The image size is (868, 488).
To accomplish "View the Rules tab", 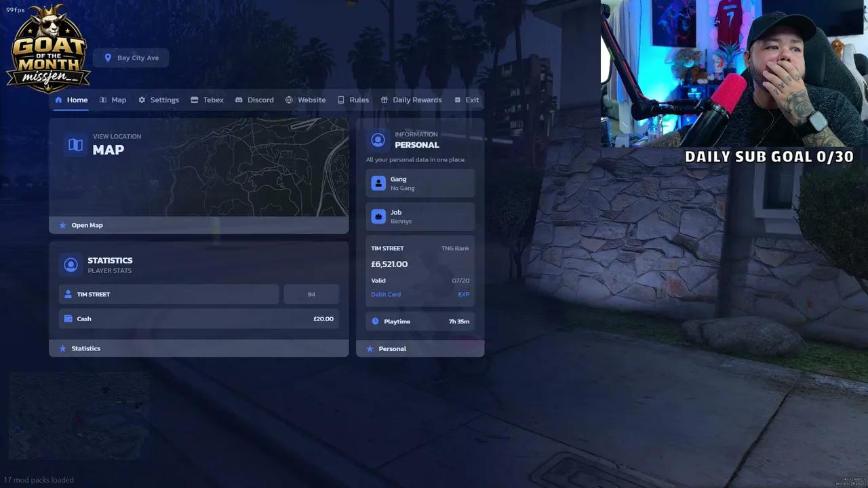I will pos(353,100).
